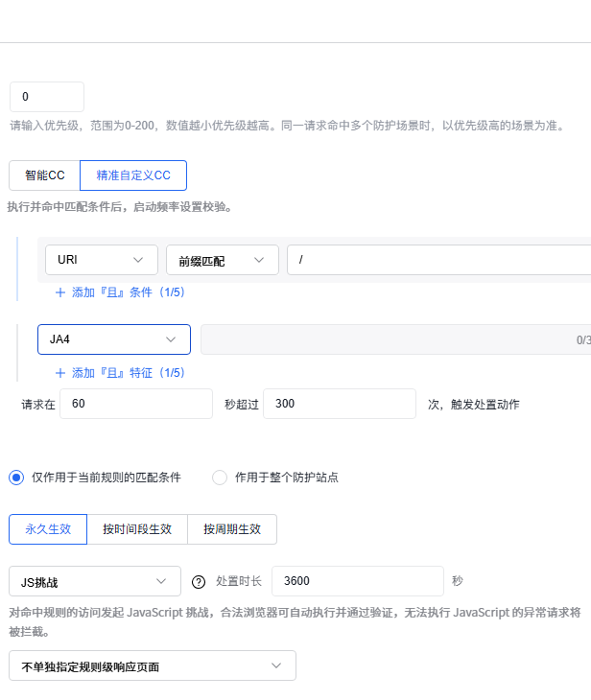Choose the 按周期生效 tab
The height and width of the screenshot is (700, 591).
pos(232,529)
